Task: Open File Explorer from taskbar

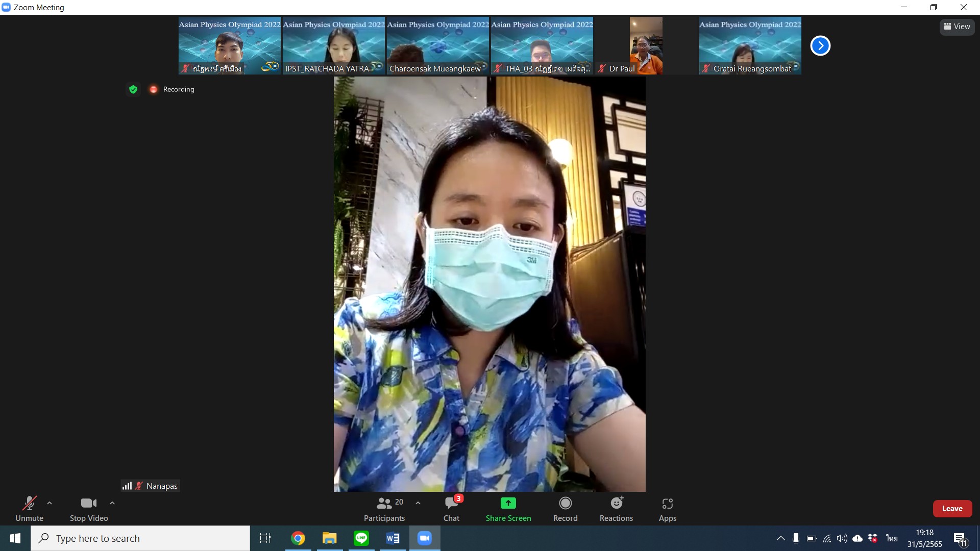Action: pyautogui.click(x=330, y=538)
